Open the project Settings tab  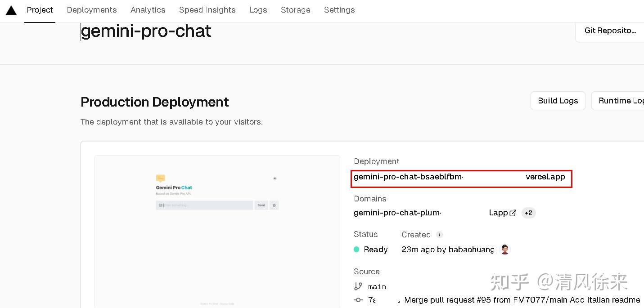point(339,10)
